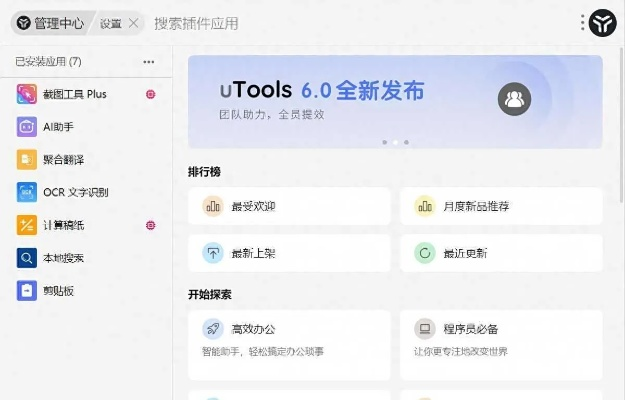Click the team icon on the banner
The image size is (625, 400).
coord(514,99)
